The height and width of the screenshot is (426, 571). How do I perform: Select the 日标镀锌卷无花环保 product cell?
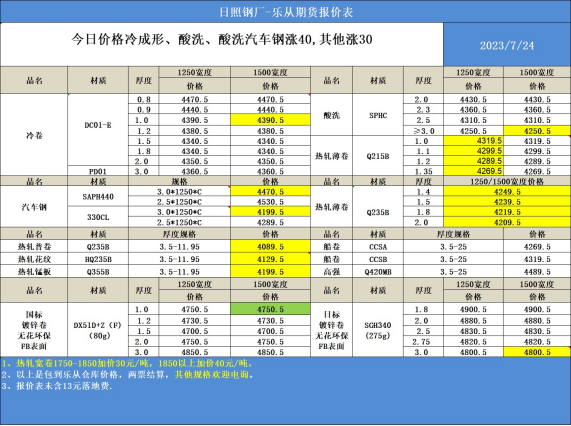coord(331,330)
